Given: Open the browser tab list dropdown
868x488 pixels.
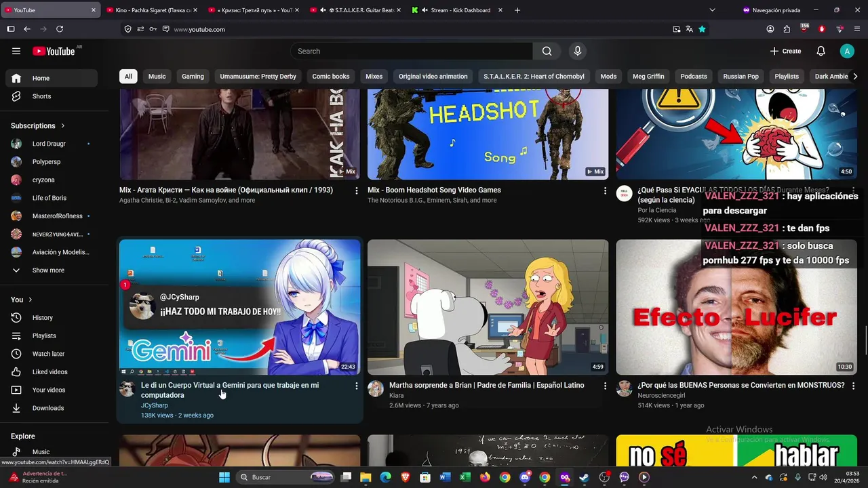Looking at the screenshot, I should pyautogui.click(x=712, y=10).
